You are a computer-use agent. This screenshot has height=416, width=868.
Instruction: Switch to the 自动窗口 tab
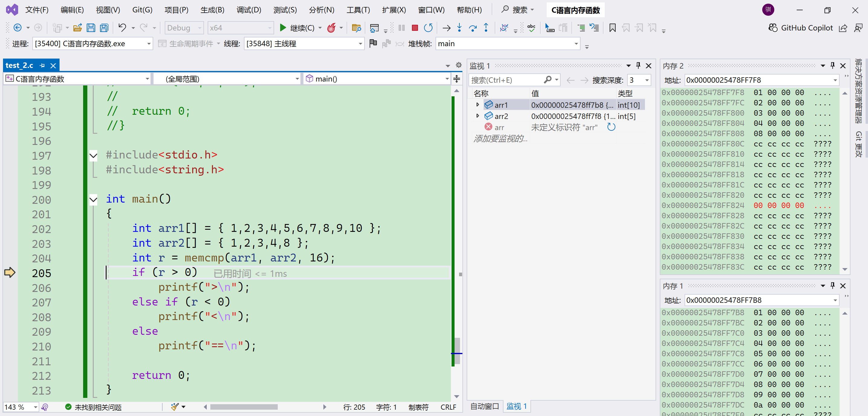[484, 406]
